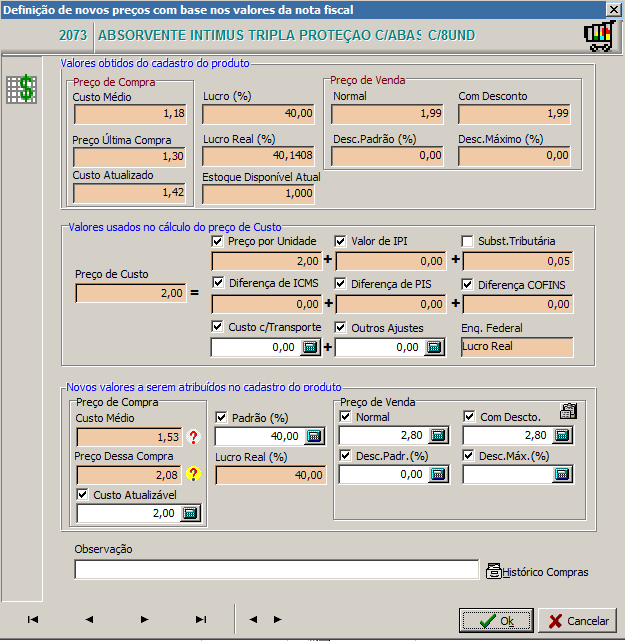Viewport: 625px width, 641px height.
Task: Click the Custo Atualizável field showing 2,00
Action: click(x=129, y=513)
